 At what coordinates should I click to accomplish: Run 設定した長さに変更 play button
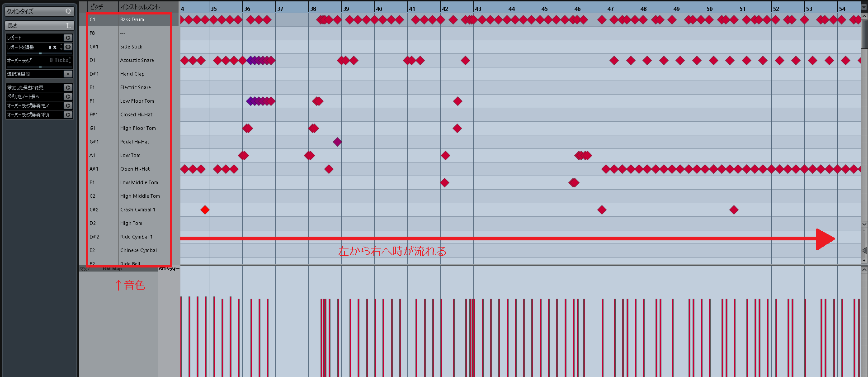tap(68, 88)
